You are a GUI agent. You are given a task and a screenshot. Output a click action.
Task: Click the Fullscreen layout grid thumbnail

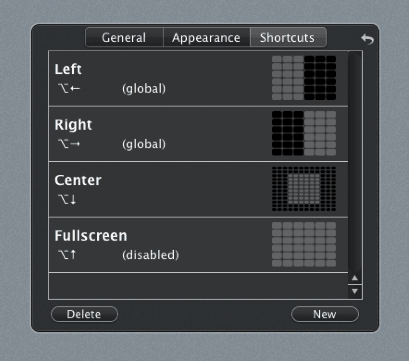[304, 244]
